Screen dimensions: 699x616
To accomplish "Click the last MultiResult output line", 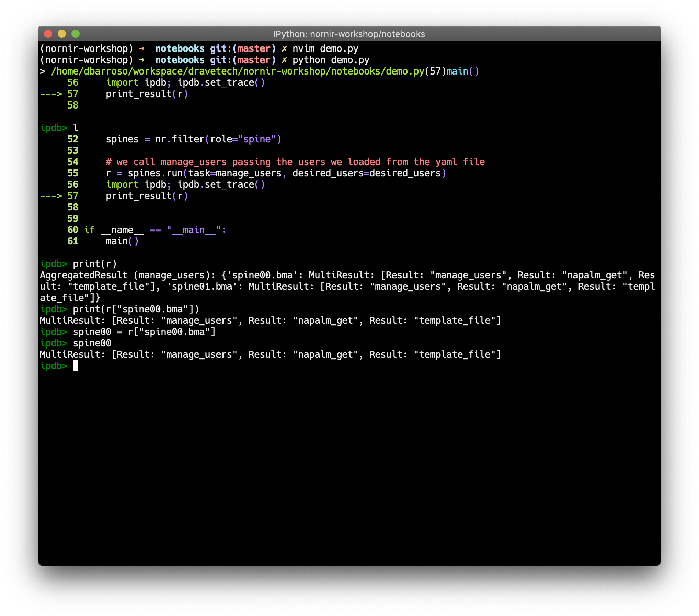I will [271, 355].
